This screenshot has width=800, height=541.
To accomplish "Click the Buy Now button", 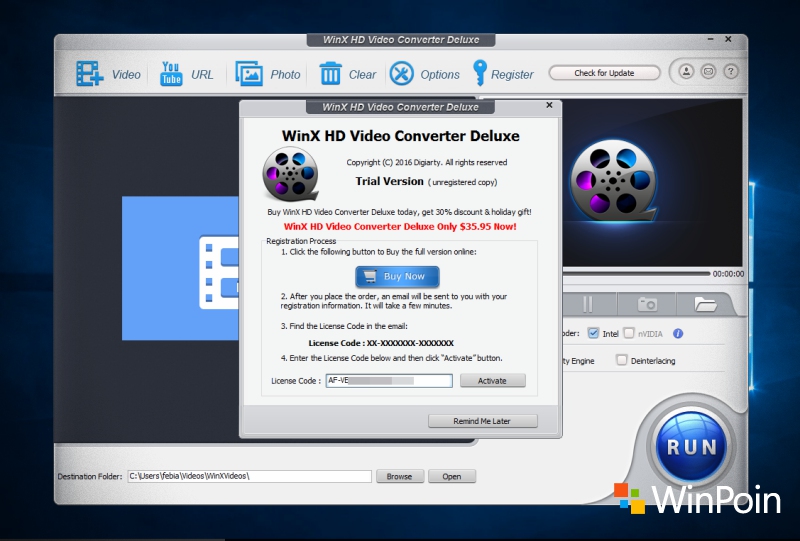I will point(397,277).
